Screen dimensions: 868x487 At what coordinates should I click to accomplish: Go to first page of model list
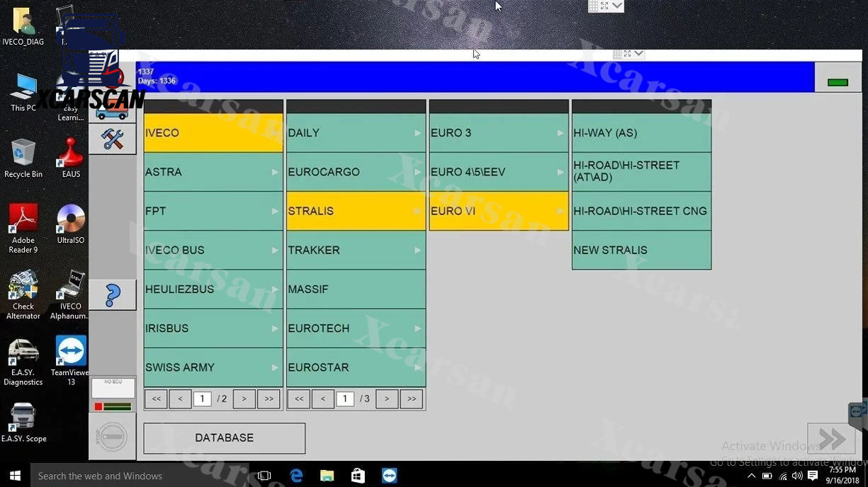299,399
